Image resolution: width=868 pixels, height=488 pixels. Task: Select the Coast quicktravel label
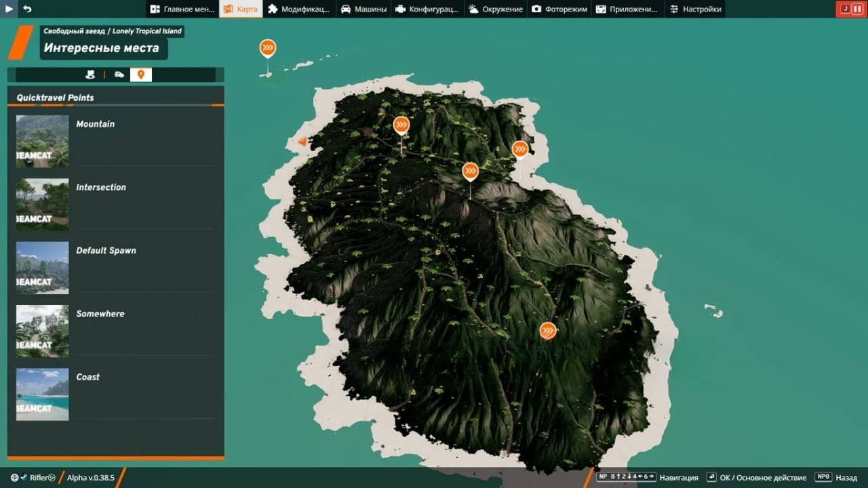click(x=88, y=377)
